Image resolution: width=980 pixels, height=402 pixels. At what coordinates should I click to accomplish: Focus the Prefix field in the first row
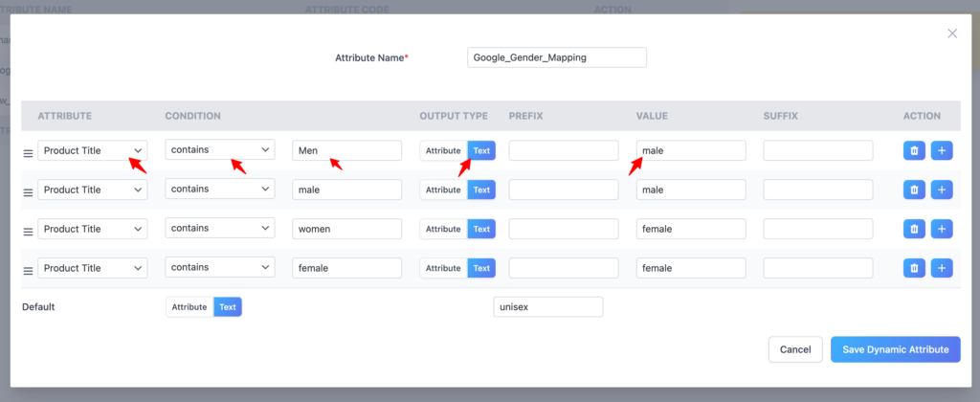(564, 150)
